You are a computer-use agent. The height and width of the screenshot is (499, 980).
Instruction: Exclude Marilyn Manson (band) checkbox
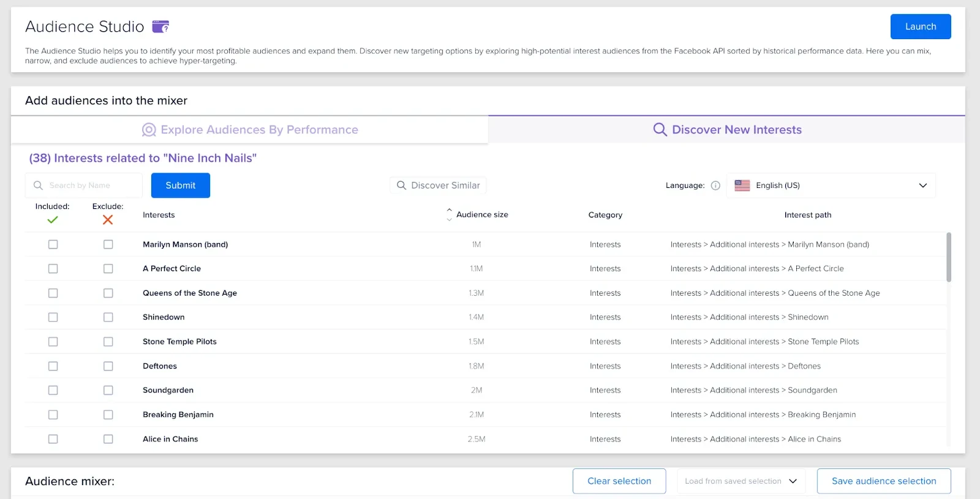[x=108, y=244]
